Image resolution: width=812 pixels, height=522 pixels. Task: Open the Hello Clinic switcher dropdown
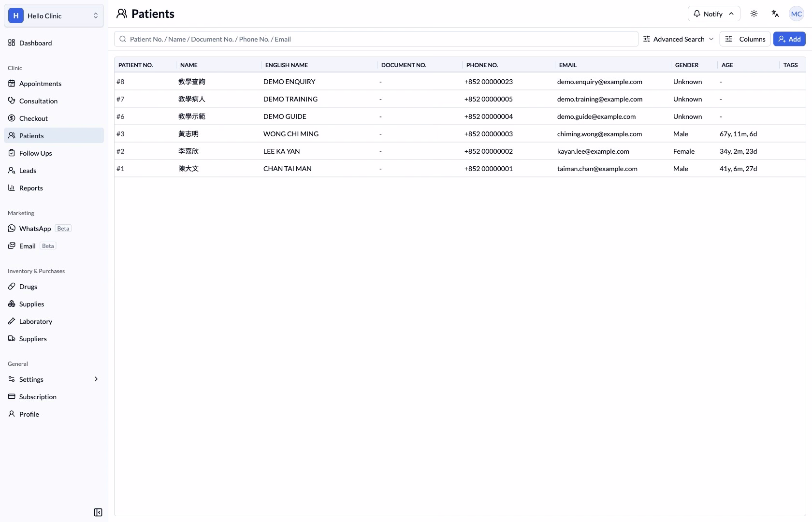[x=54, y=15]
